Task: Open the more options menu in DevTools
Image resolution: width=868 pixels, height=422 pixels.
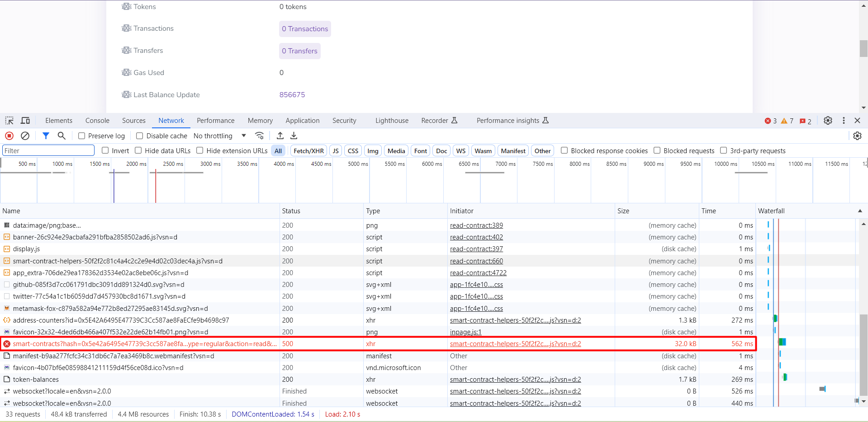Action: [843, 121]
